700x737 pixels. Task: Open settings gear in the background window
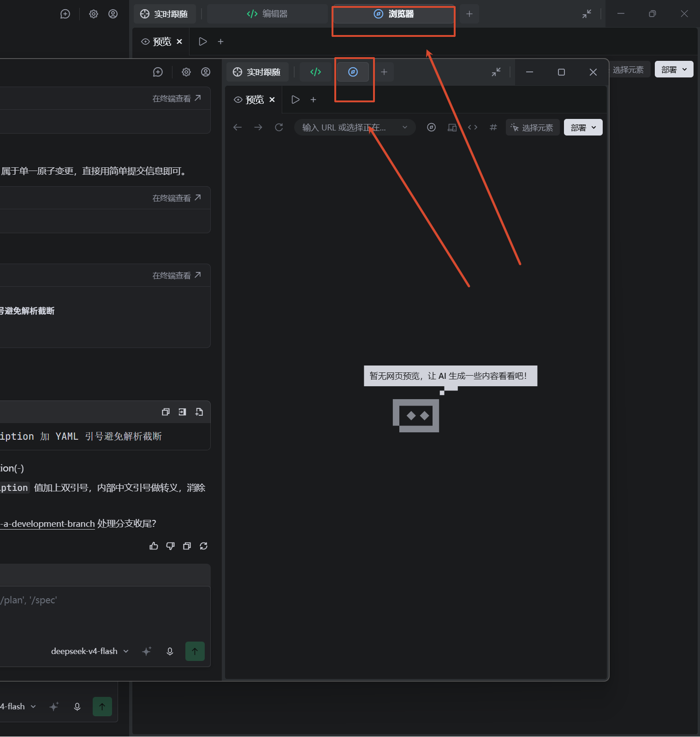(x=94, y=14)
